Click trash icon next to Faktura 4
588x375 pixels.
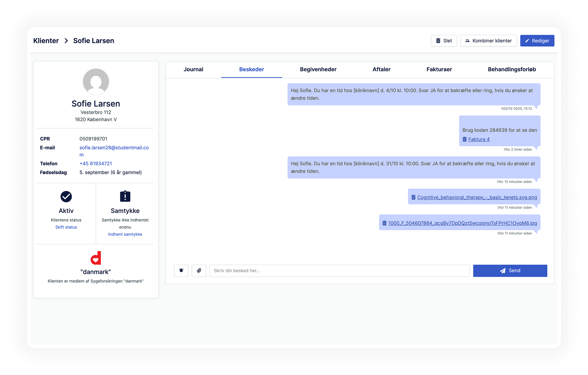pyautogui.click(x=464, y=139)
